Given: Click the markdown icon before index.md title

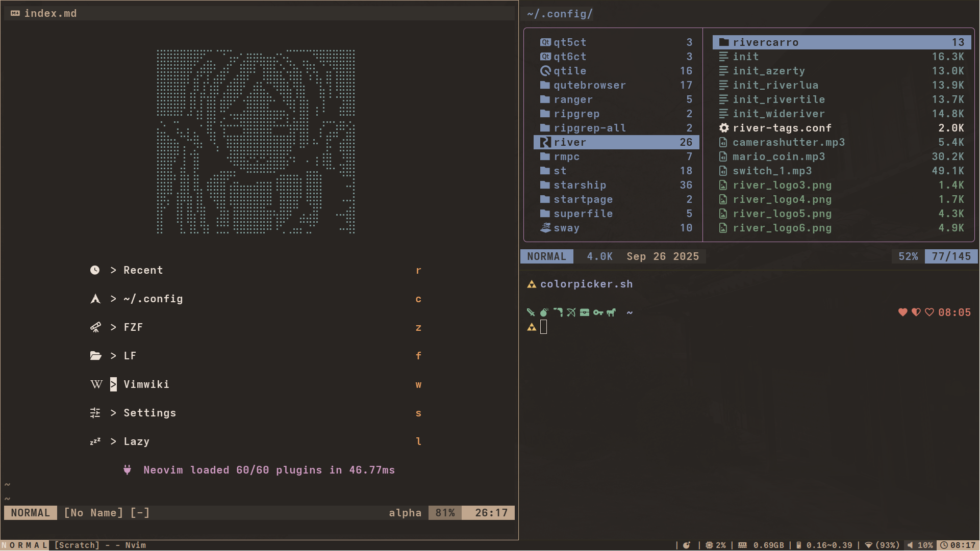Looking at the screenshot, I should tap(15, 13).
